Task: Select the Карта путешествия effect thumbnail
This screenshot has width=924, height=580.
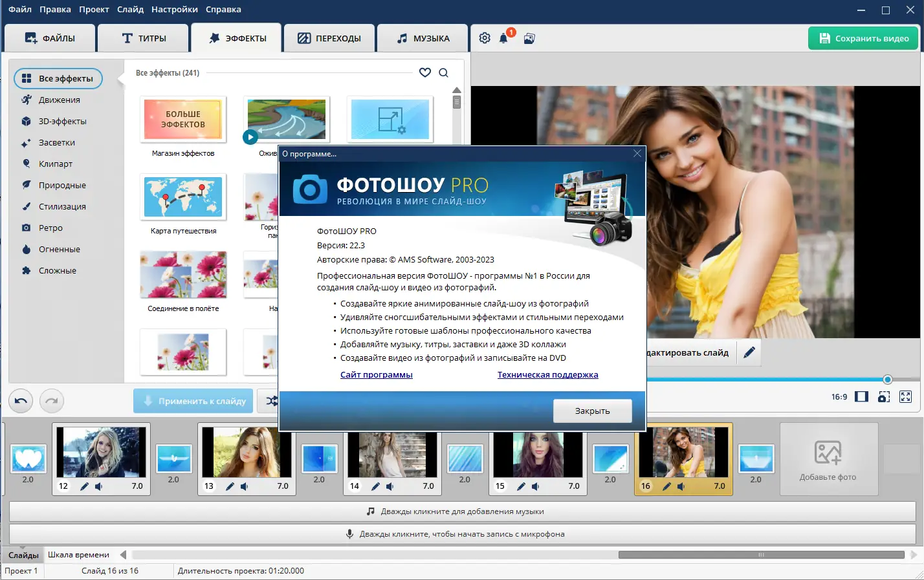Action: click(183, 197)
